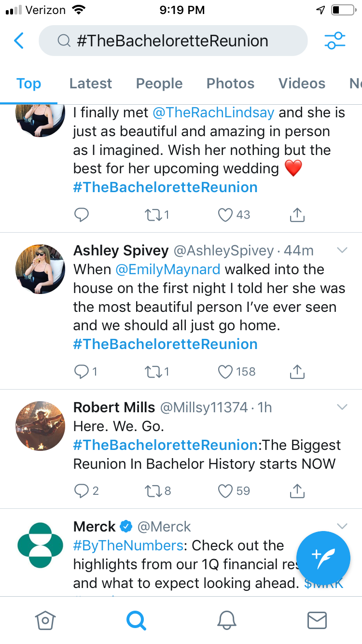Open notifications bell icon
The width and height of the screenshot is (362, 644).
point(226,620)
